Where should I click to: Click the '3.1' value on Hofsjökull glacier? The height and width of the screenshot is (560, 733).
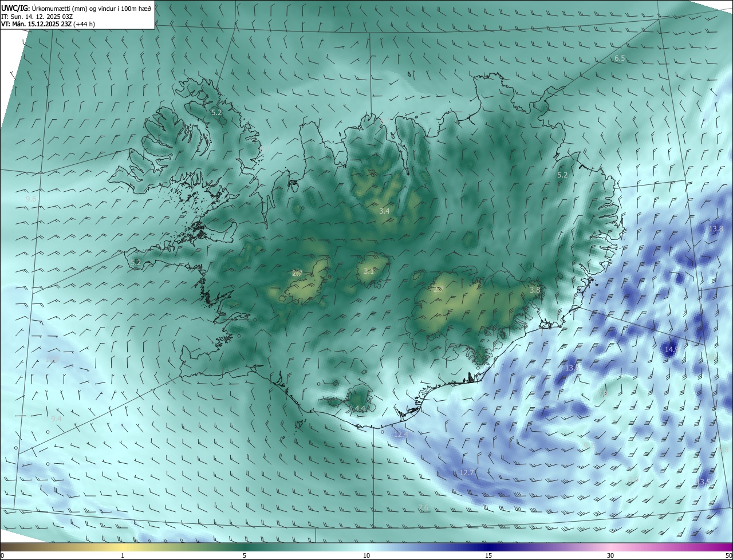pyautogui.click(x=368, y=271)
